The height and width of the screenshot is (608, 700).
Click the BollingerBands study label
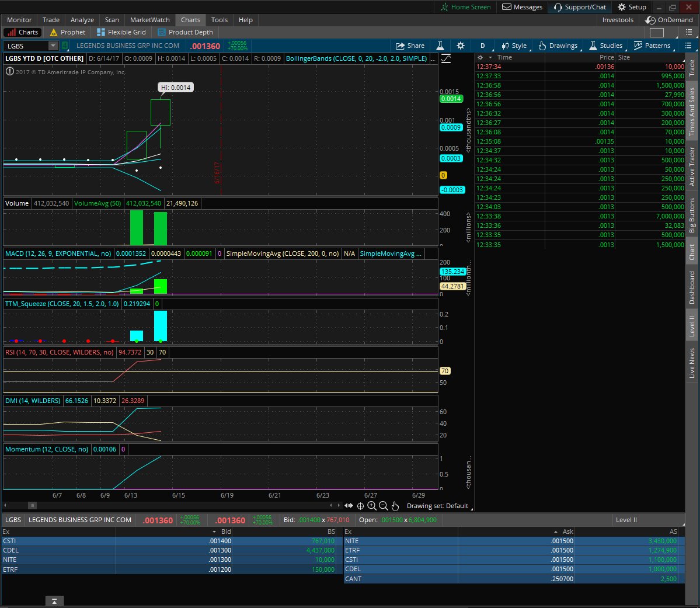coord(356,58)
